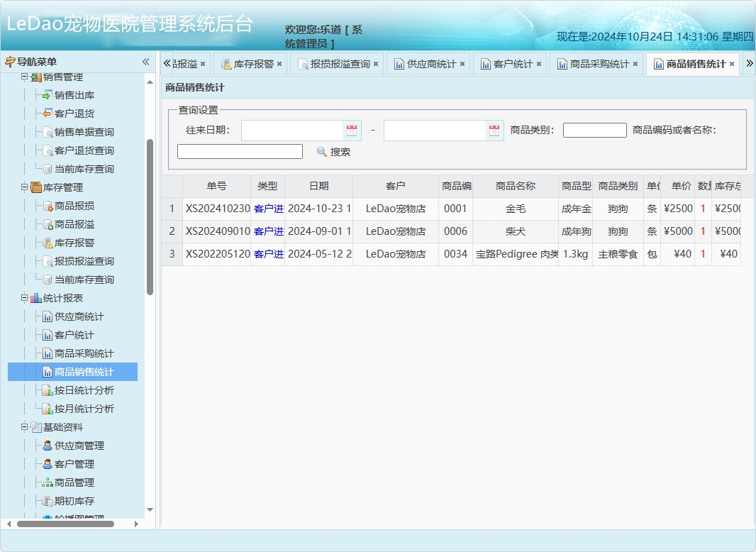
Task: Open the 客户进 link in the first row
Action: pyautogui.click(x=270, y=209)
